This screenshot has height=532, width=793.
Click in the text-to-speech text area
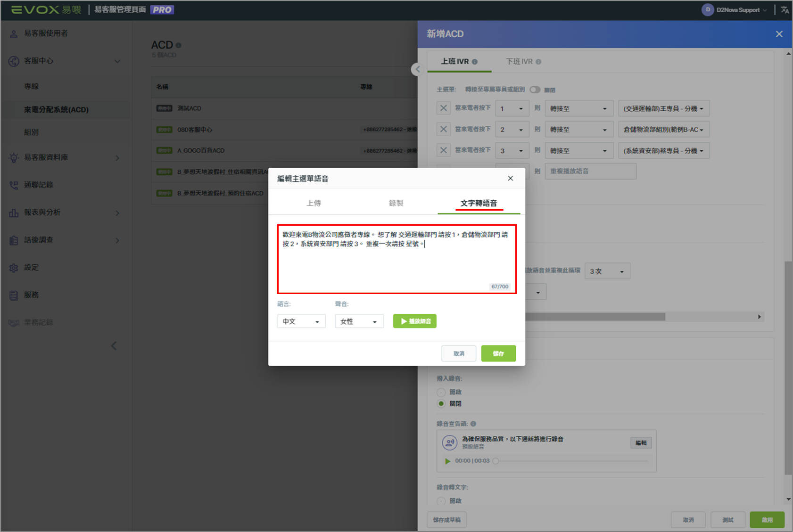[x=396, y=259]
